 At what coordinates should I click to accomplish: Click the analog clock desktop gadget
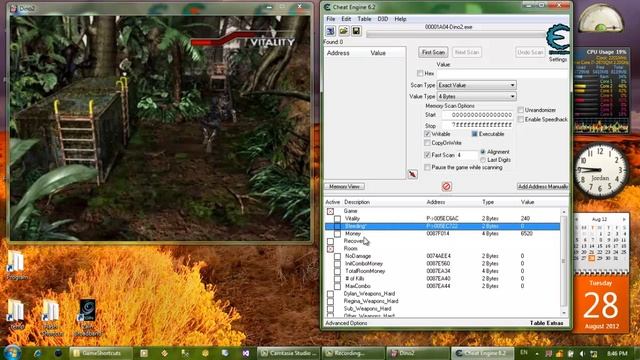coord(600,170)
